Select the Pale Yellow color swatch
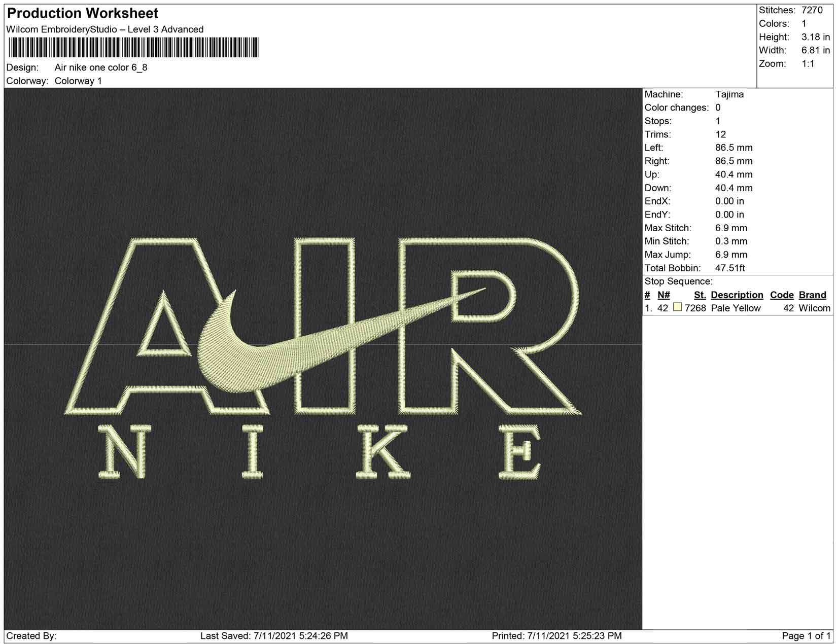Image resolution: width=837 pixels, height=644 pixels. pyautogui.click(x=677, y=307)
